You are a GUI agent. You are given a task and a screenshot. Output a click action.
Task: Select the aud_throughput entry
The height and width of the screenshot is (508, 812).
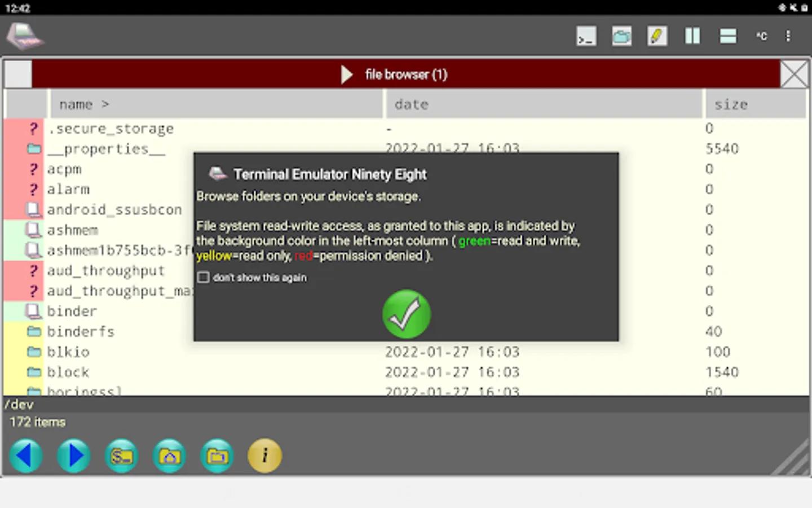(106, 271)
